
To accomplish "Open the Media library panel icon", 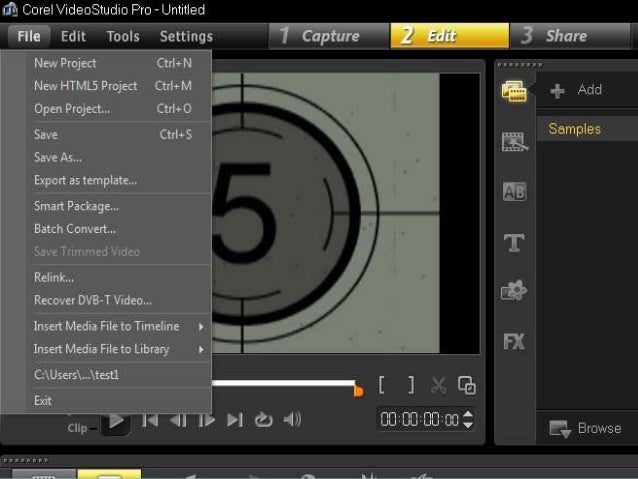I will 514,90.
